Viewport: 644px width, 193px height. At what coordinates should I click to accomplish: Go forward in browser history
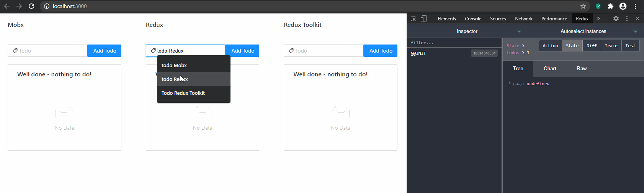(x=19, y=6)
